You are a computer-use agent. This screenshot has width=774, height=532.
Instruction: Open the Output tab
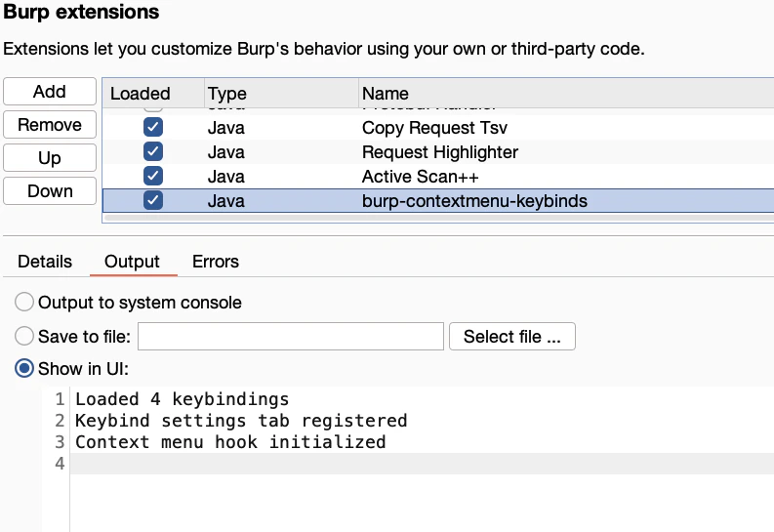[x=132, y=262]
